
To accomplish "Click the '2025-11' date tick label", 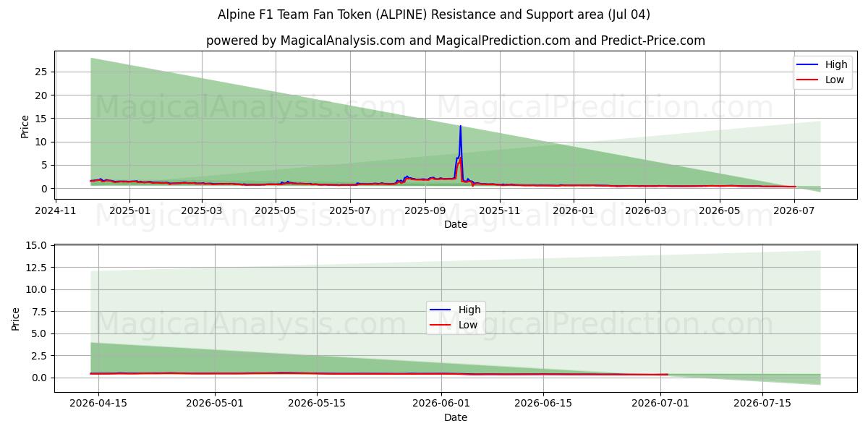I will (499, 210).
